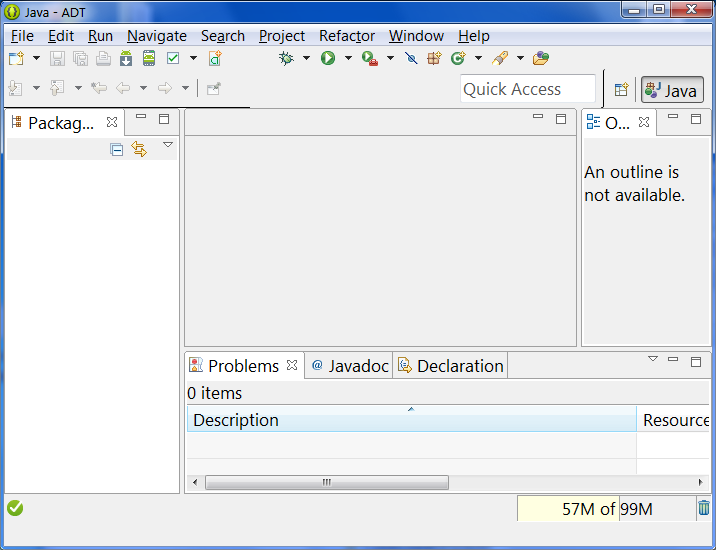This screenshot has height=550, width=716.
Task: Click the Search flashlight icon
Action: click(x=500, y=58)
